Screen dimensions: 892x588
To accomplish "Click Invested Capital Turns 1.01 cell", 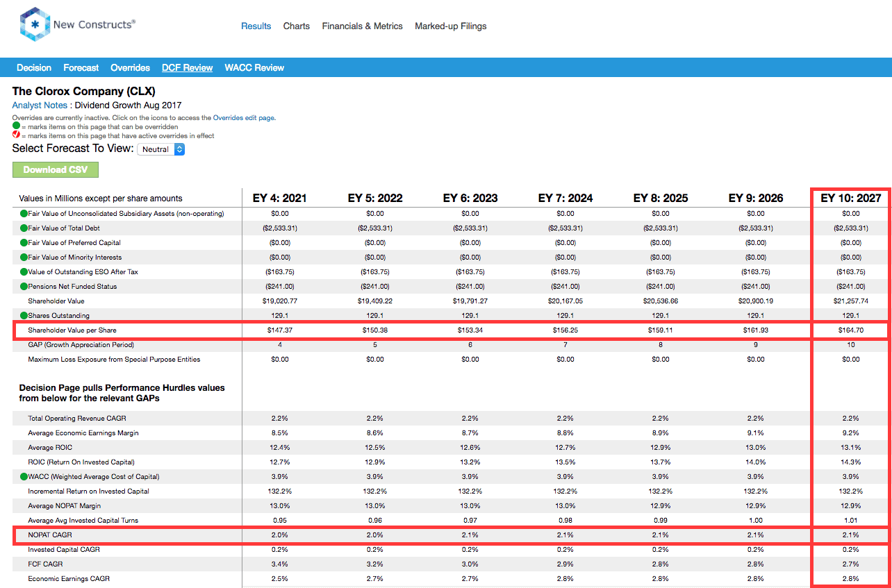I will (x=851, y=521).
